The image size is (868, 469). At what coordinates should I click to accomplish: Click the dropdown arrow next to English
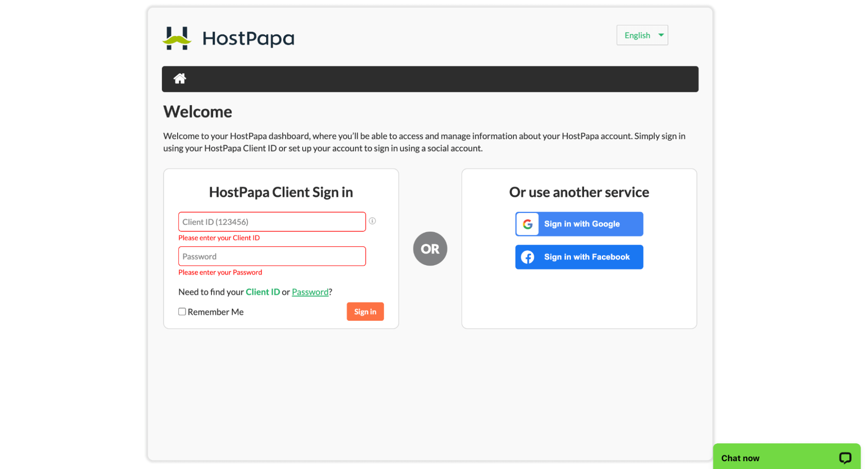pyautogui.click(x=661, y=35)
